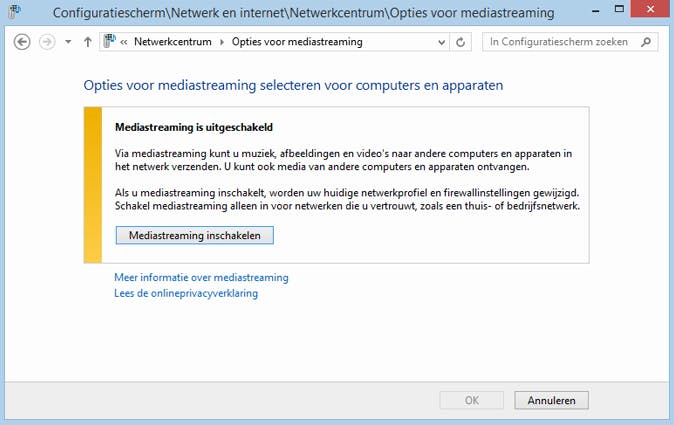Go up one level with the Up arrow
The width and height of the screenshot is (674, 425).
tap(88, 42)
